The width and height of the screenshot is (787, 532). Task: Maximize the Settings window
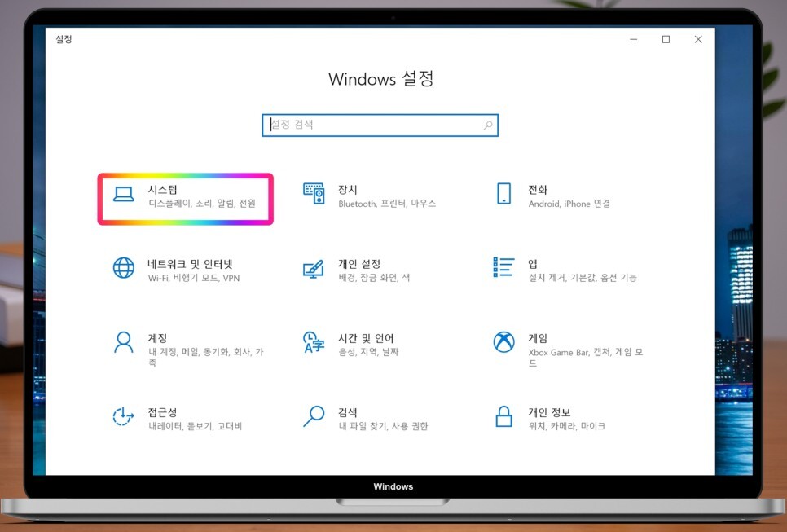[x=666, y=39]
